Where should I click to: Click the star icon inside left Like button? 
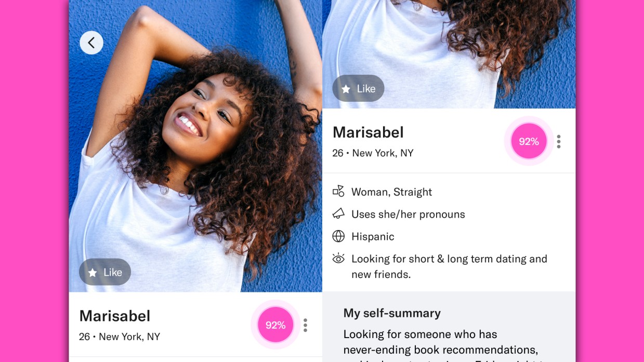93,273
